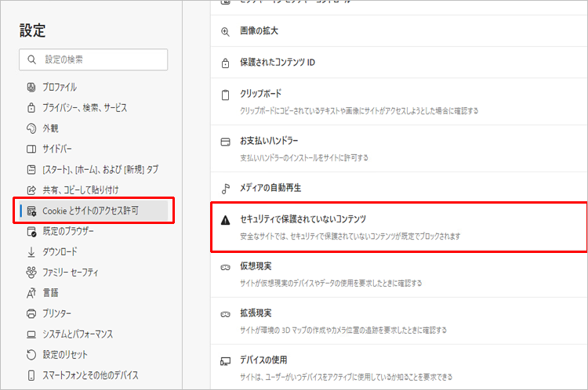Click the printer icon beside プリンター
Viewport: 588px width, 390px height.
pos(31,313)
